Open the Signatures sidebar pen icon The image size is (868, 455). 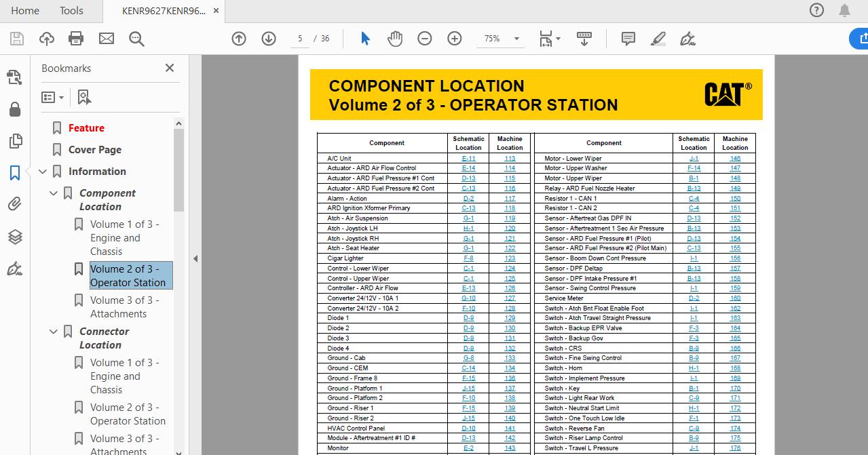click(15, 269)
